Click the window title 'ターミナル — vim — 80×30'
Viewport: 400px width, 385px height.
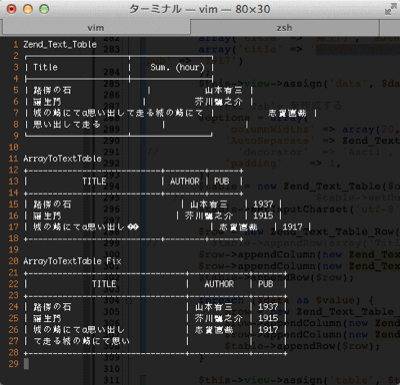[199, 9]
